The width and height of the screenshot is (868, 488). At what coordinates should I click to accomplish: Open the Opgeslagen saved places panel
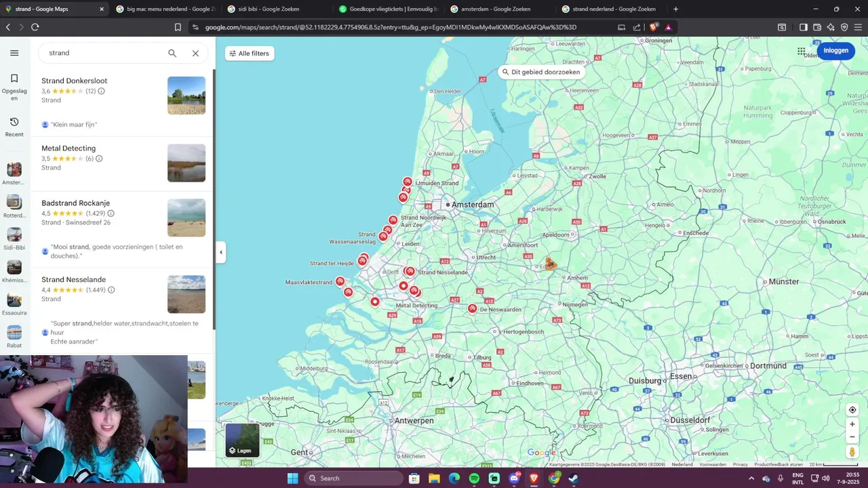(14, 87)
